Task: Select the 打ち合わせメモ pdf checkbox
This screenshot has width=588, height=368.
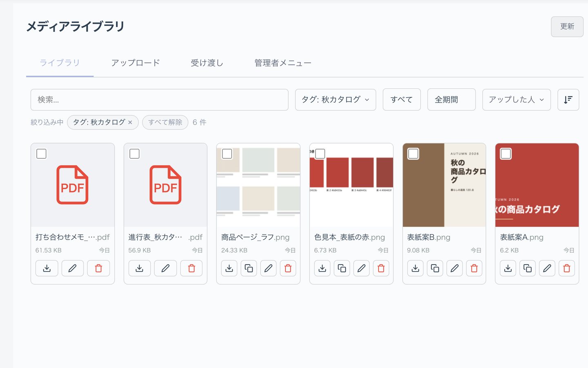Action: 41,154
